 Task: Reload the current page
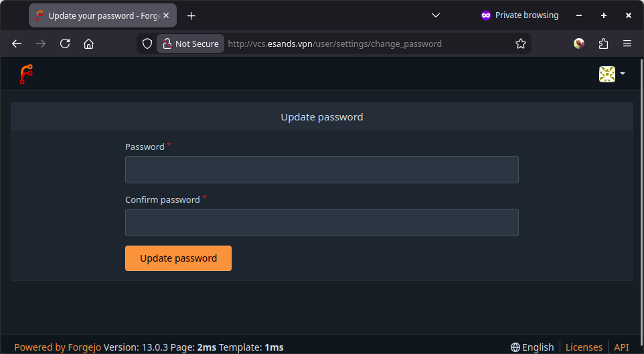[x=65, y=43]
